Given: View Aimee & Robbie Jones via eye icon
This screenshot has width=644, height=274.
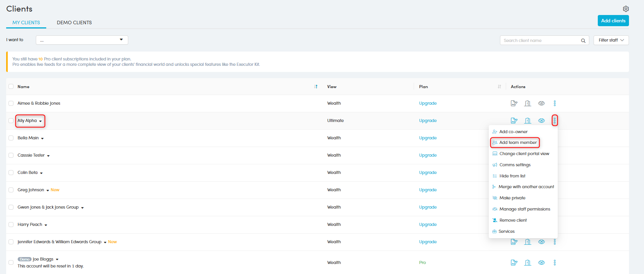Looking at the screenshot, I should tap(541, 103).
